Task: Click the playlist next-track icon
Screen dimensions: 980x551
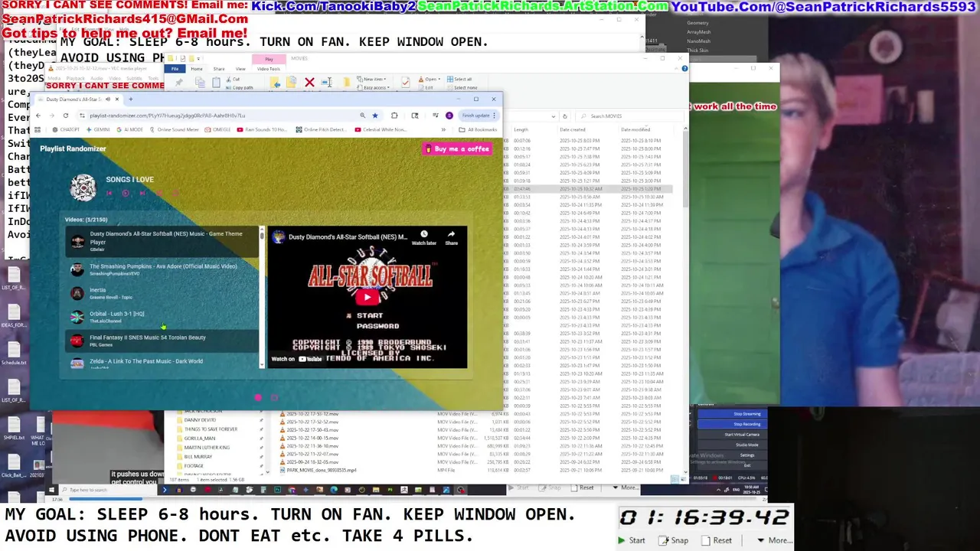Action: (x=142, y=193)
